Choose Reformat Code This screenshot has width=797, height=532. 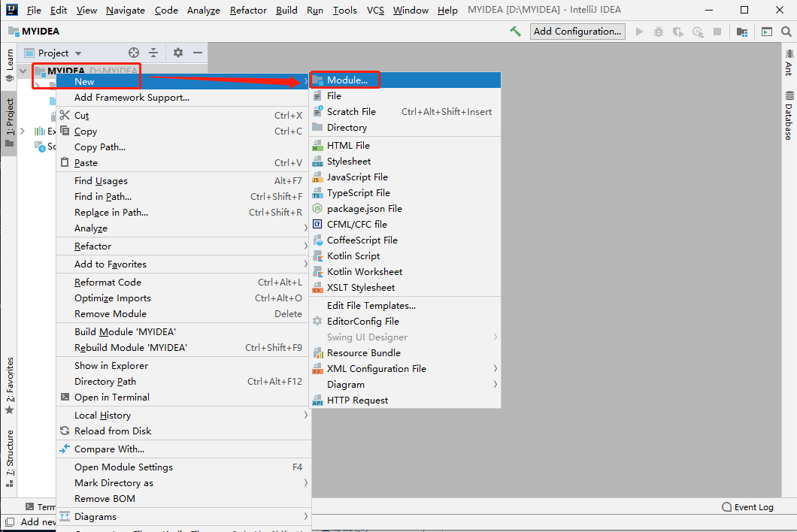pos(183,282)
